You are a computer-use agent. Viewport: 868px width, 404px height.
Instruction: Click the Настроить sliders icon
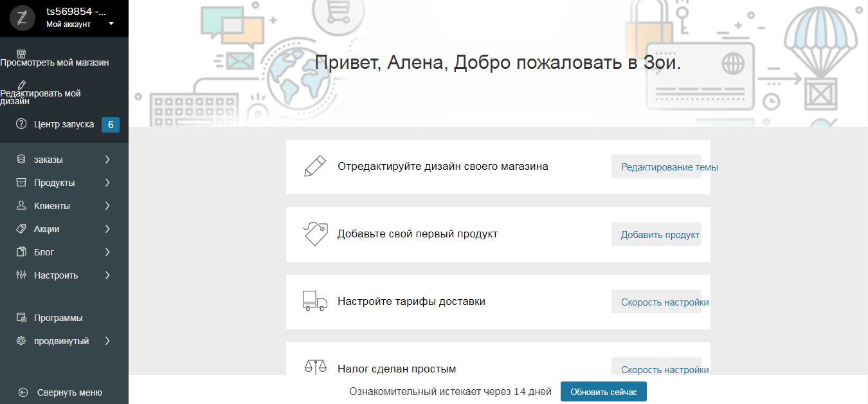coord(21,275)
